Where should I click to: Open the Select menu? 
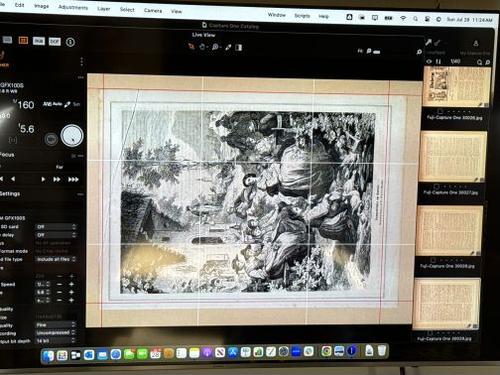click(x=127, y=10)
